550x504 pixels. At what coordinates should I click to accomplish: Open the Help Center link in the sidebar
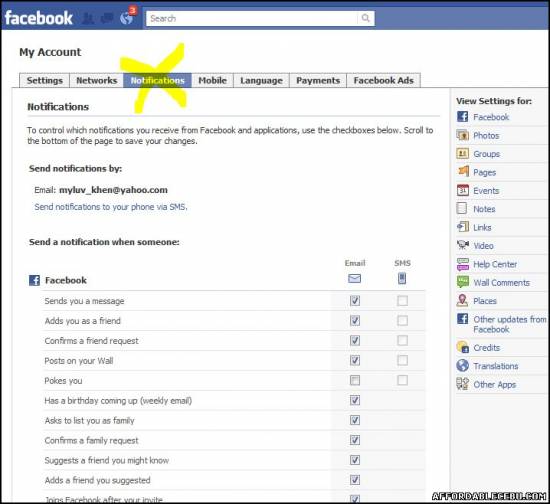495,264
